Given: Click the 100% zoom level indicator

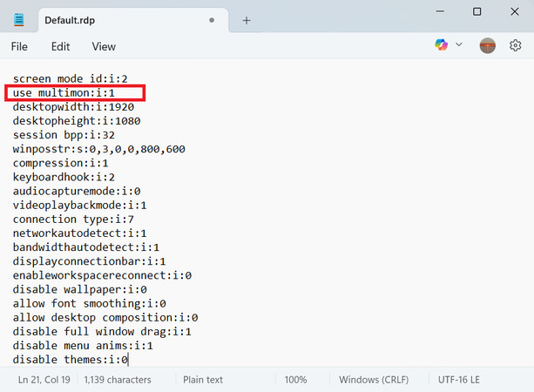Looking at the screenshot, I should point(295,380).
